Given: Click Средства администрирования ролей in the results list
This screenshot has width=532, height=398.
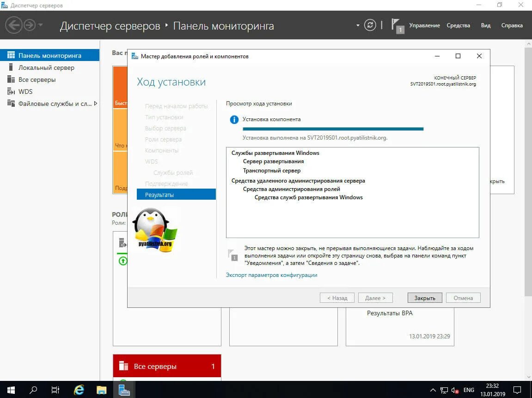Looking at the screenshot, I should pyautogui.click(x=292, y=189).
